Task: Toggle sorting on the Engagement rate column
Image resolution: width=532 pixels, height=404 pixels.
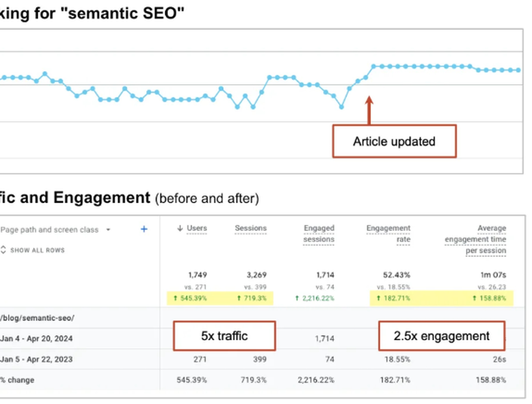Action: click(388, 234)
